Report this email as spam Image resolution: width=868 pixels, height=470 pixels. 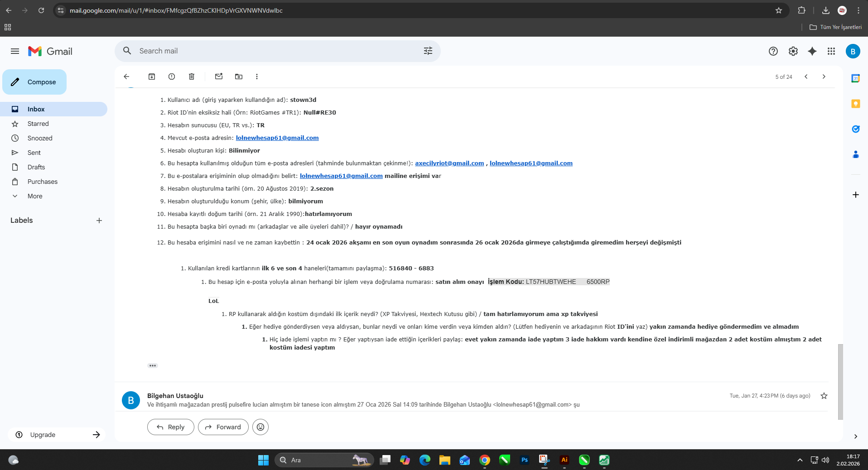[172, 77]
